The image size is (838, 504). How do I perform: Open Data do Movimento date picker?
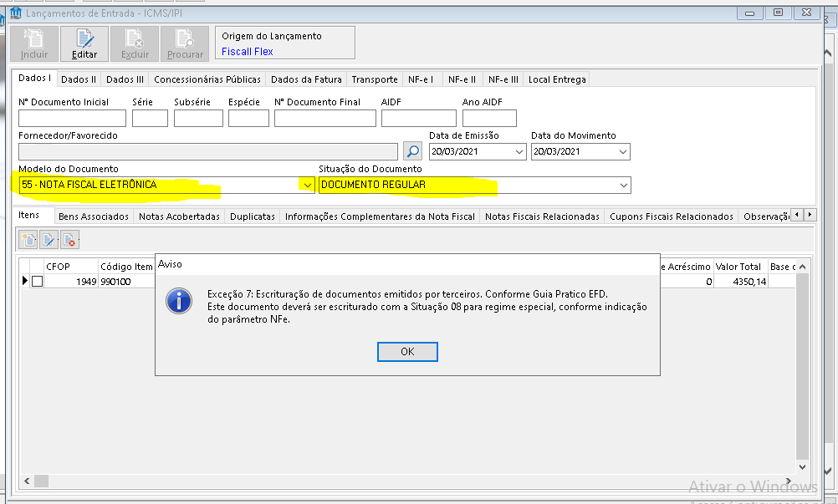[x=622, y=151]
